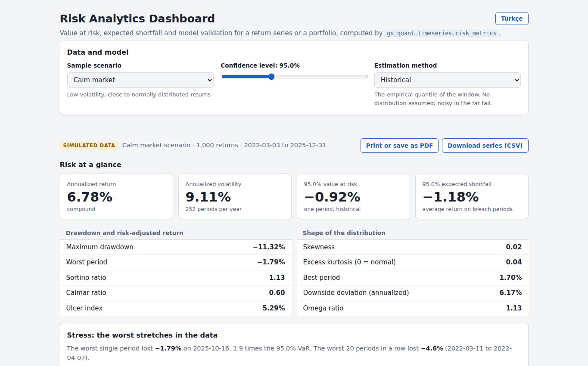Image resolution: width=588 pixels, height=366 pixels.
Task: Click the Calmar ratio value 0.60
Action: click(277, 293)
